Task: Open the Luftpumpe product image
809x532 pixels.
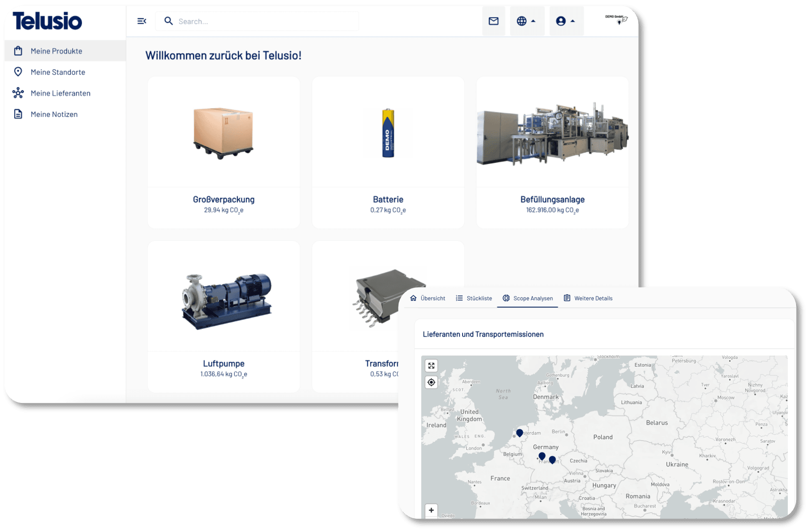Action: pyautogui.click(x=227, y=301)
